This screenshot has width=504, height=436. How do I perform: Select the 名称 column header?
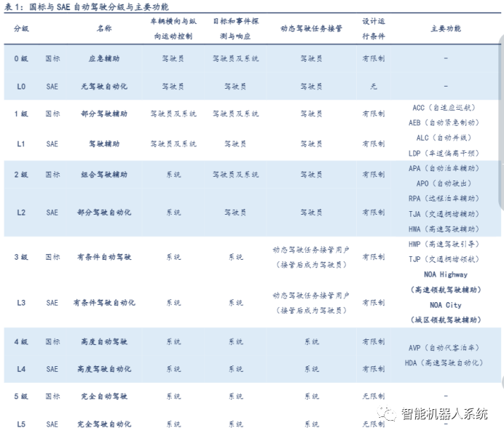pos(104,28)
